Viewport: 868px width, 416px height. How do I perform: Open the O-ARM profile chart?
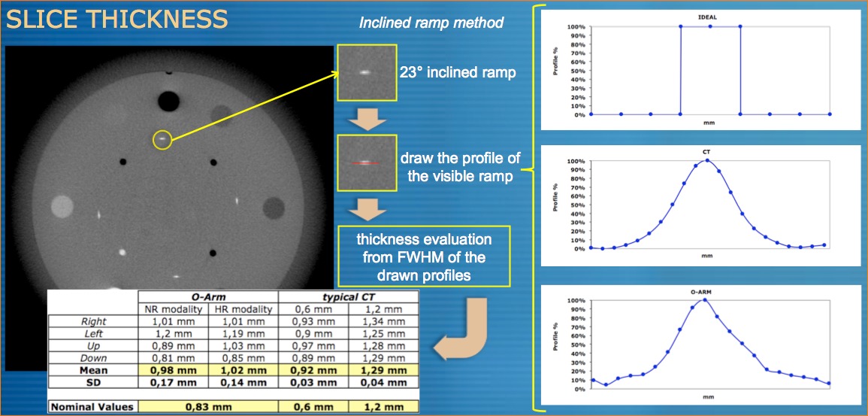click(703, 344)
